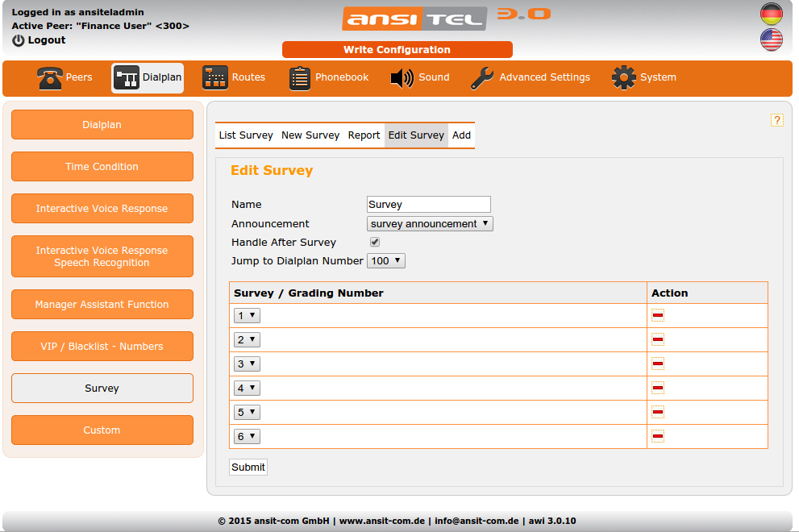Select the Routes icon in the top menu
799x532 pixels.
coord(215,77)
